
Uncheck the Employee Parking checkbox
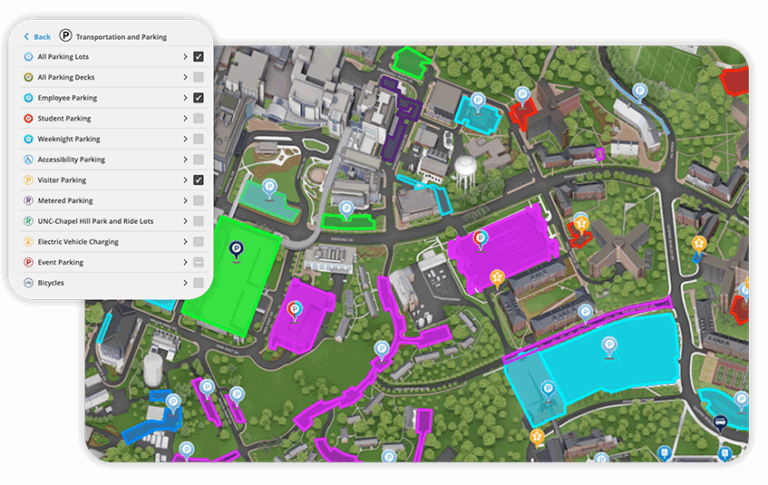tap(198, 97)
